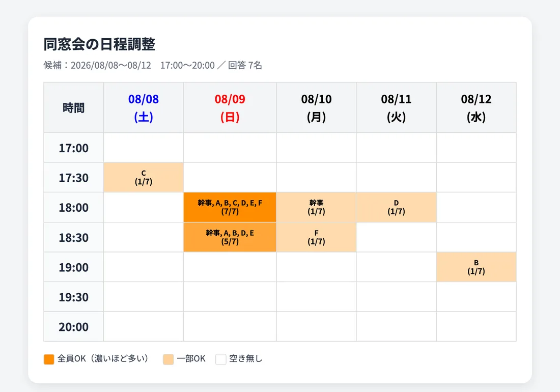Click the light orange 一部OK legend swatch

tap(168, 359)
